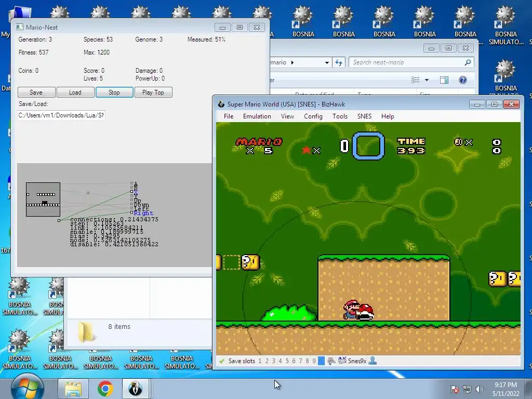532x399 pixels.
Task: Open the View menu in BizHawk
Action: pos(287,116)
